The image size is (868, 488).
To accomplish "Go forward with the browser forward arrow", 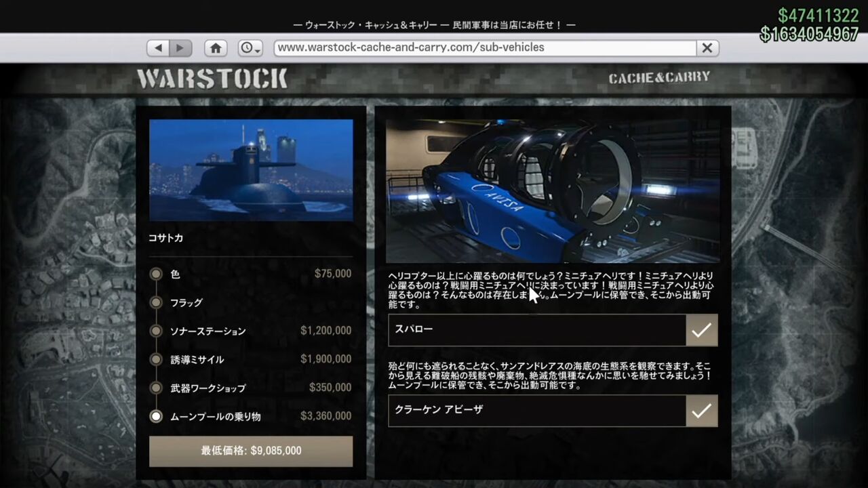I will coord(180,48).
